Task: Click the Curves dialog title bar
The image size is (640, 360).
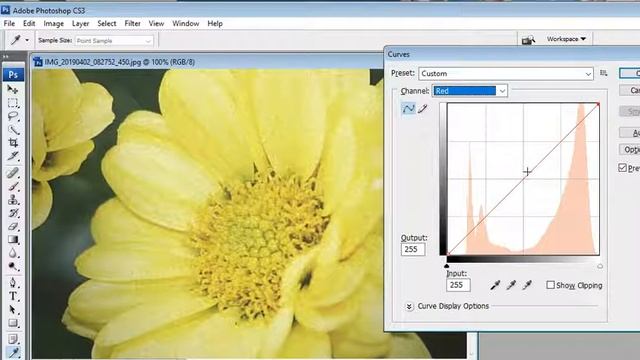Action: coord(512,54)
